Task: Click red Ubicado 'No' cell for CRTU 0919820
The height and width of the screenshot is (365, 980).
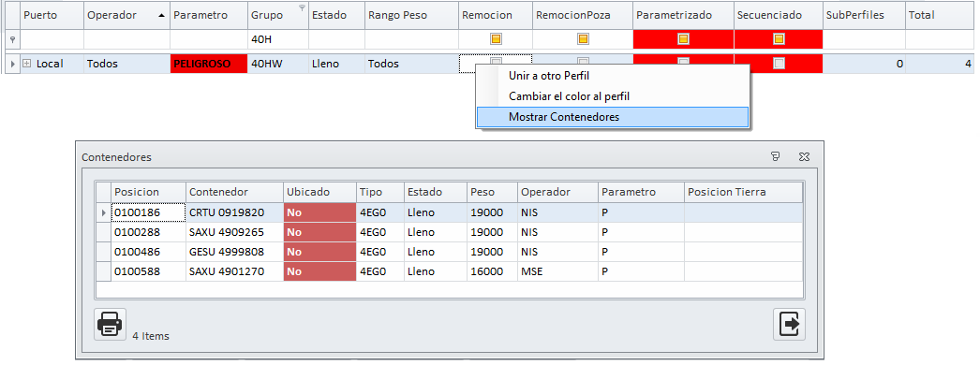Action: click(320, 212)
